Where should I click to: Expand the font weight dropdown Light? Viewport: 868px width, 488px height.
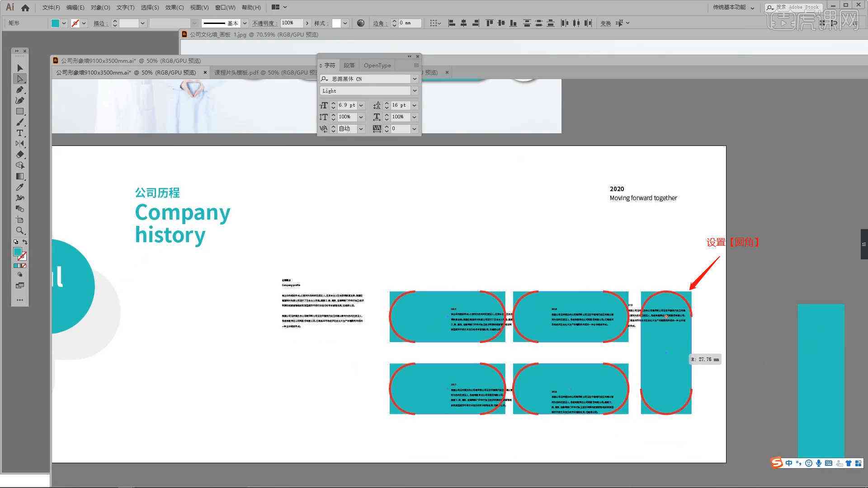click(x=415, y=90)
